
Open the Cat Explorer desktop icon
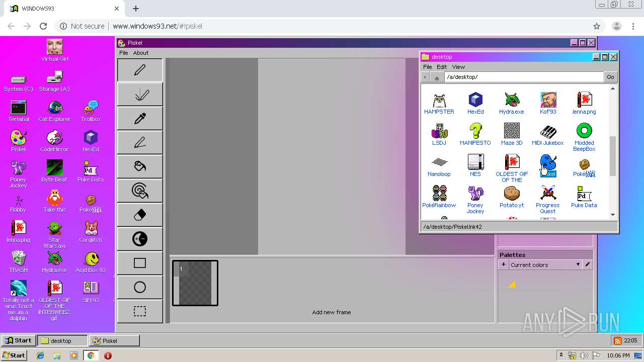pos(54,111)
